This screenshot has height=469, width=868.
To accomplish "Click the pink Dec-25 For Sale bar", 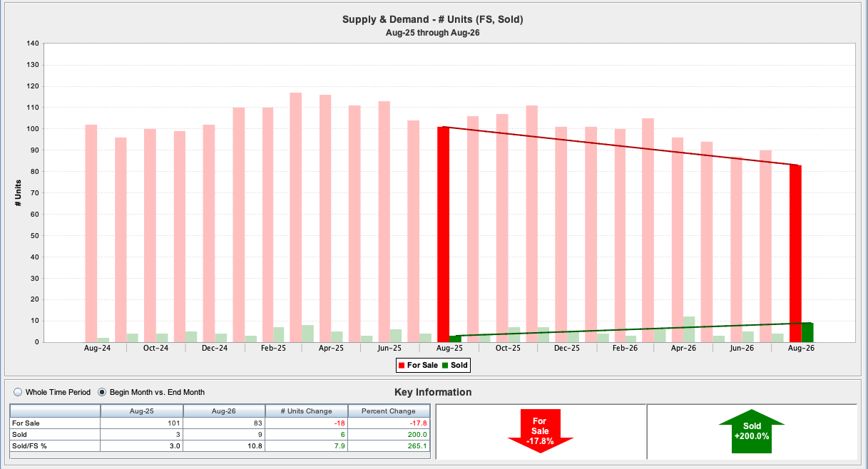I will 561,234.
